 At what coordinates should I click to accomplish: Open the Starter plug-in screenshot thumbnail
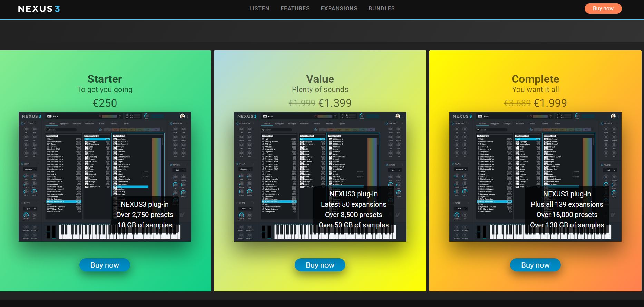pyautogui.click(x=105, y=177)
